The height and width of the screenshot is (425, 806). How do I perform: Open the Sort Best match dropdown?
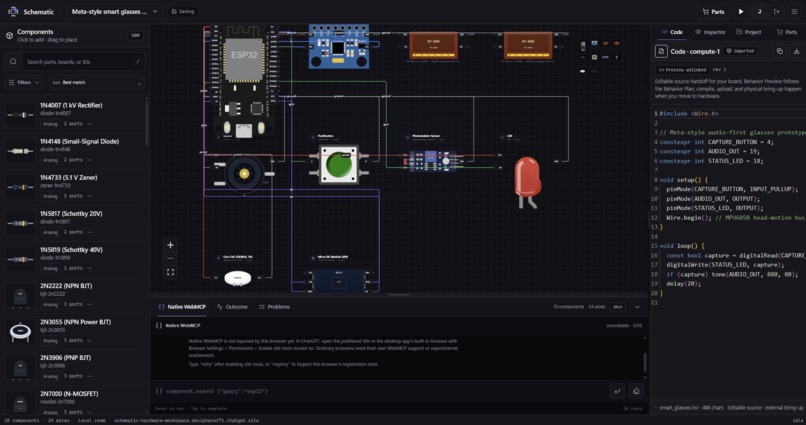(x=97, y=82)
